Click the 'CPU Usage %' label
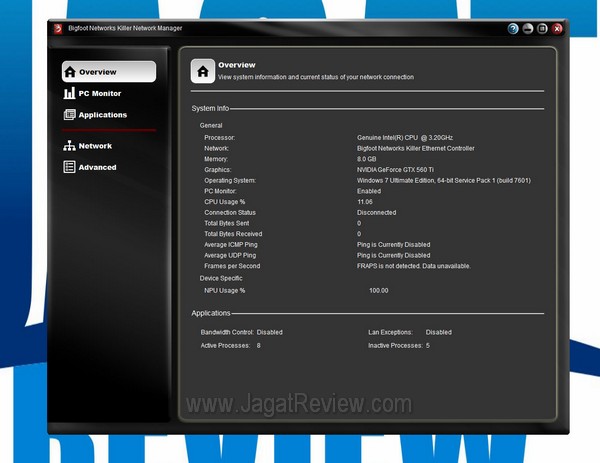600x463 pixels. [225, 202]
